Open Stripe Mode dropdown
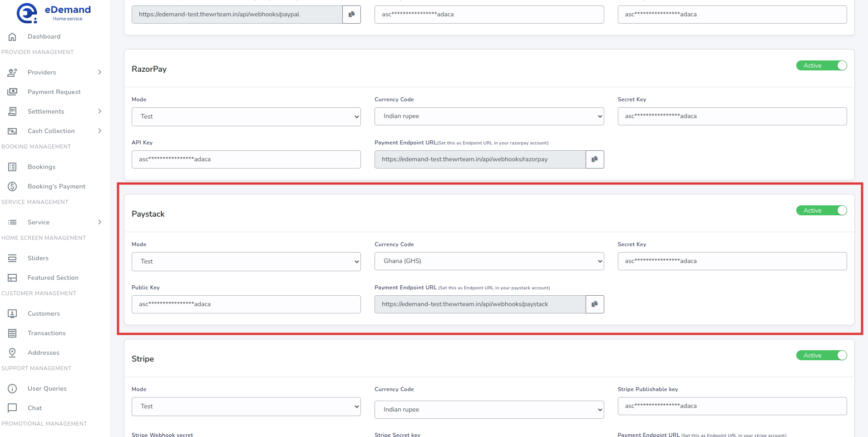This screenshot has height=437, width=868. (246, 407)
